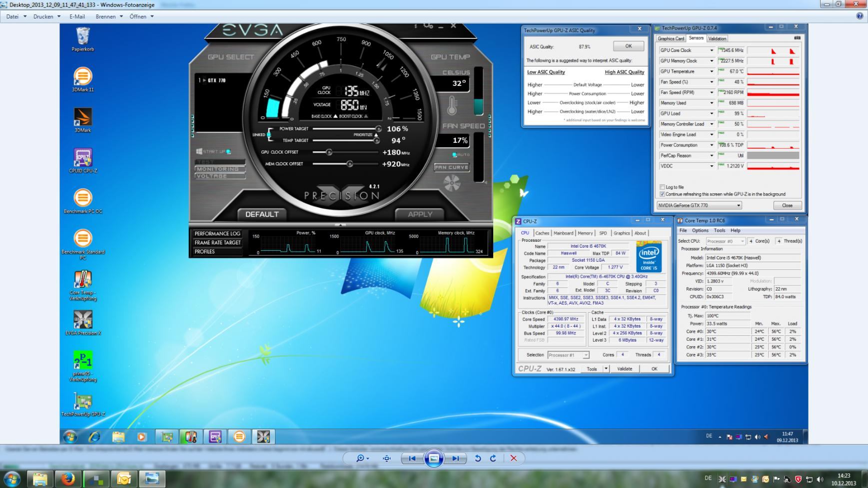Image resolution: width=868 pixels, height=488 pixels.
Task: Switch to Graphics Card tab in GPU-Z
Action: (x=671, y=38)
